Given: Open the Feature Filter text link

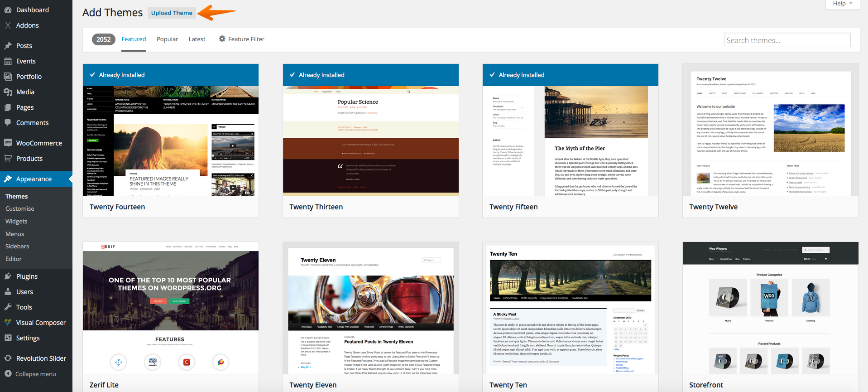Looking at the screenshot, I should (246, 39).
